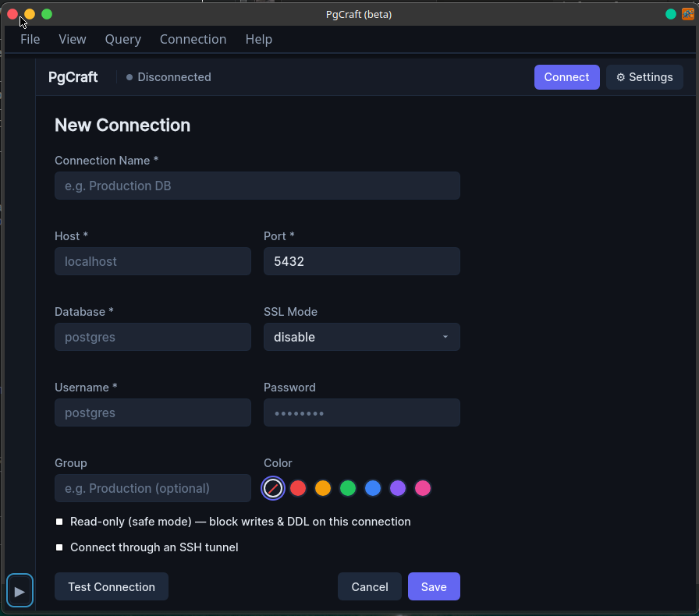Viewport: 699px width, 616px height.
Task: Click the Group input field
Action: 152,488
